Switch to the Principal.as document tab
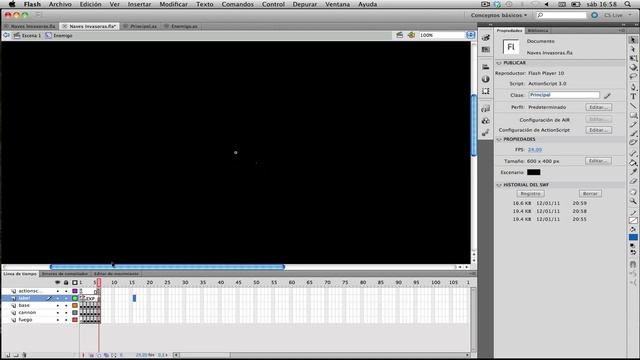 (143, 26)
